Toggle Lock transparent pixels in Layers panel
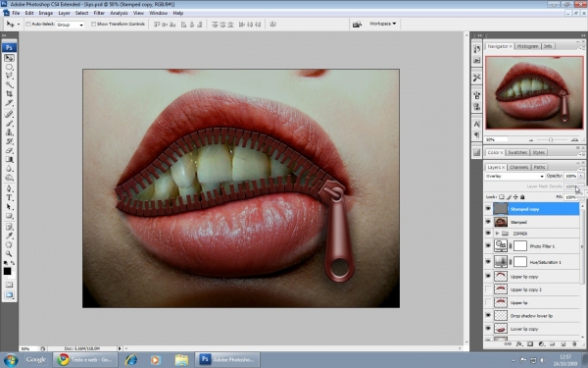This screenshot has height=368, width=588. point(502,197)
